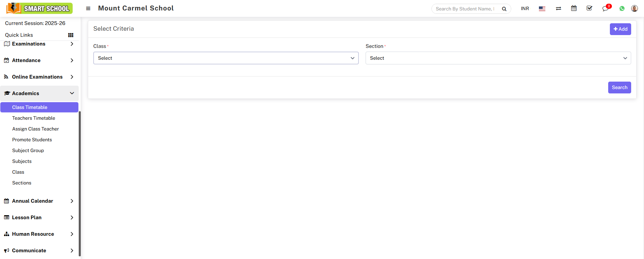644x259 pixels.
Task: Open chat messages notification icon
Action: [605, 9]
